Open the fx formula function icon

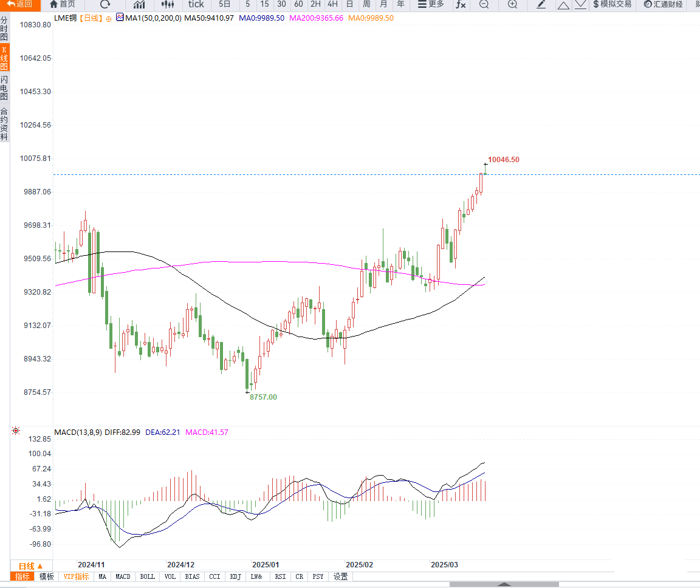461,4
